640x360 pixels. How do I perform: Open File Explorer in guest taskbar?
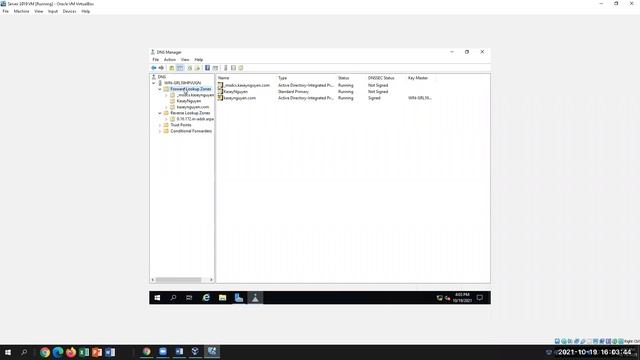pyautogui.click(x=222, y=298)
